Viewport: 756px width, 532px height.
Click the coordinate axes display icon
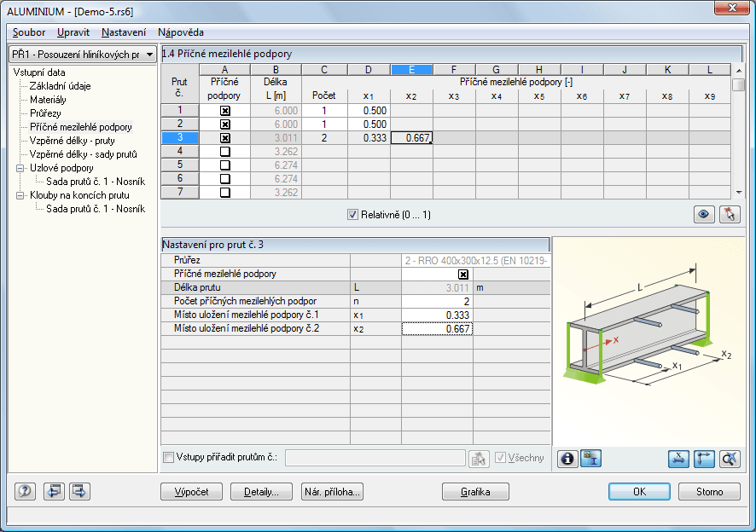tap(704, 459)
